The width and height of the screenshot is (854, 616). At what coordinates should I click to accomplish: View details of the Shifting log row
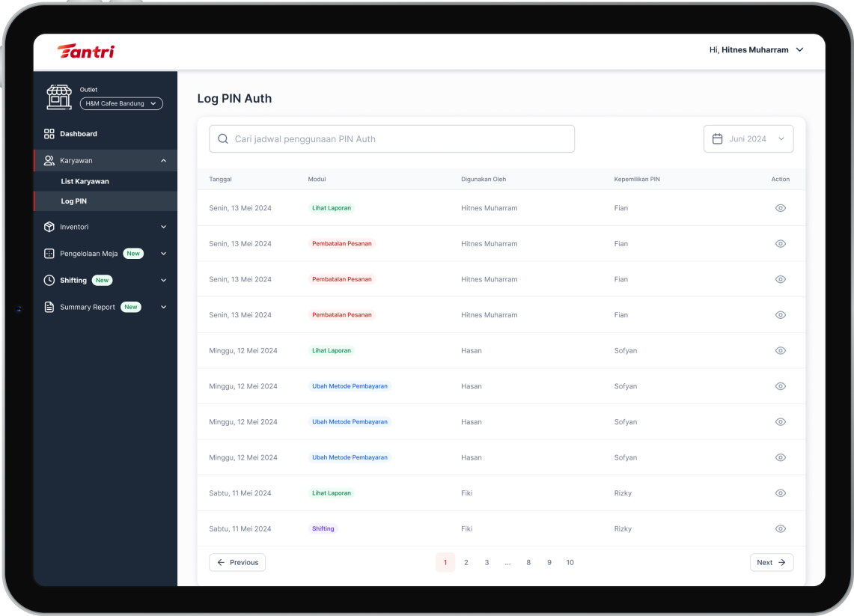(x=781, y=529)
